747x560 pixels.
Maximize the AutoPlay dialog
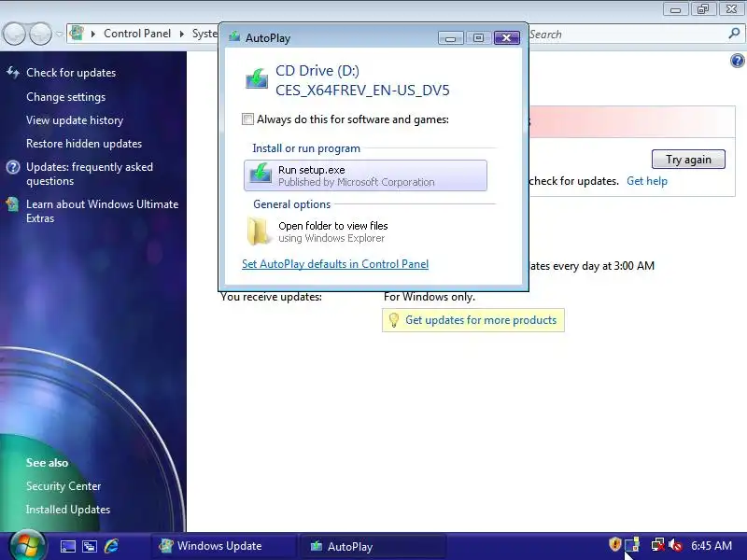pyautogui.click(x=478, y=37)
